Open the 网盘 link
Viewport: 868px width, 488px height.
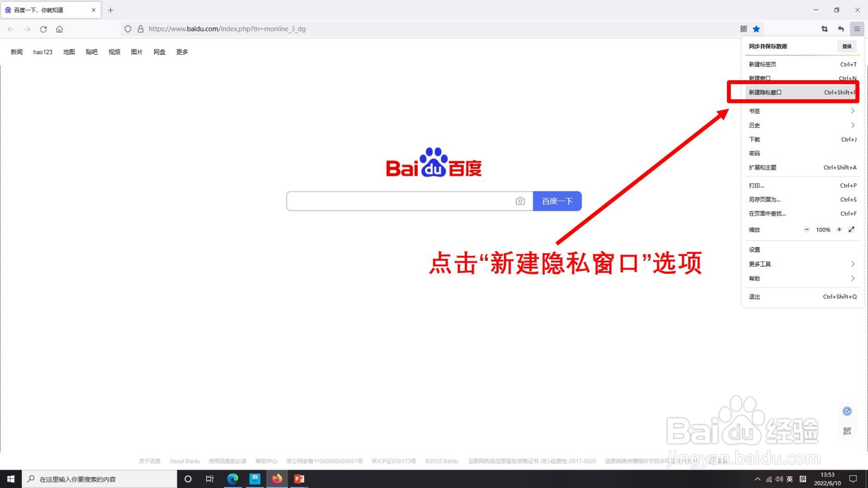click(159, 52)
